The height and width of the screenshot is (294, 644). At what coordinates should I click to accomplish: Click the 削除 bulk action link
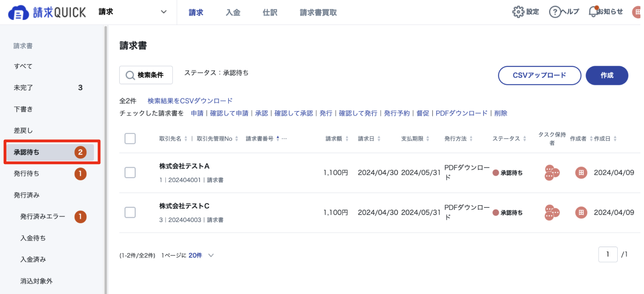pyautogui.click(x=501, y=113)
